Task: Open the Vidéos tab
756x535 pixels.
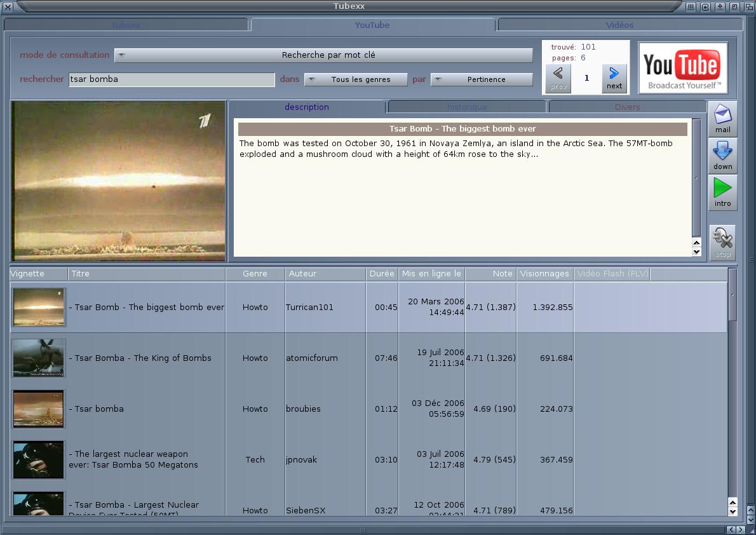Action: click(x=620, y=25)
